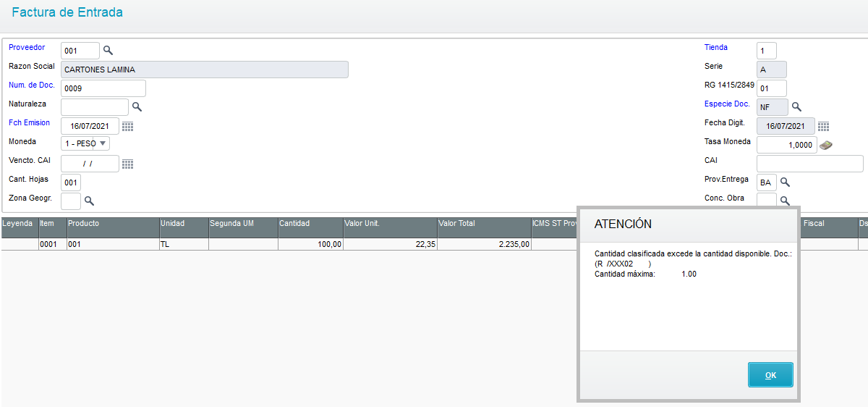Click the Proveedor field label

click(x=27, y=47)
